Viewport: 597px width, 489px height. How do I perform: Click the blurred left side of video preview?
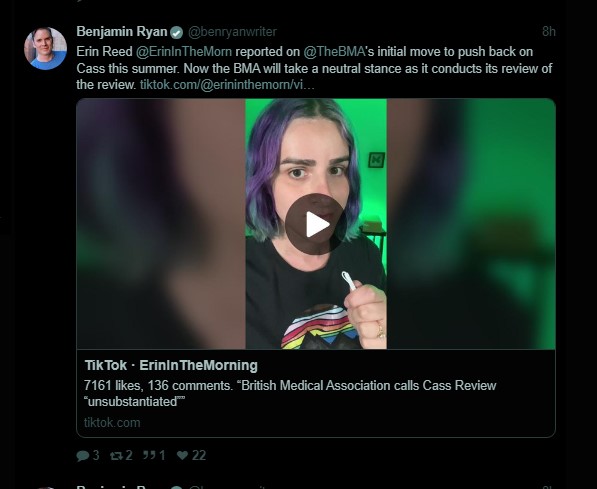point(161,224)
